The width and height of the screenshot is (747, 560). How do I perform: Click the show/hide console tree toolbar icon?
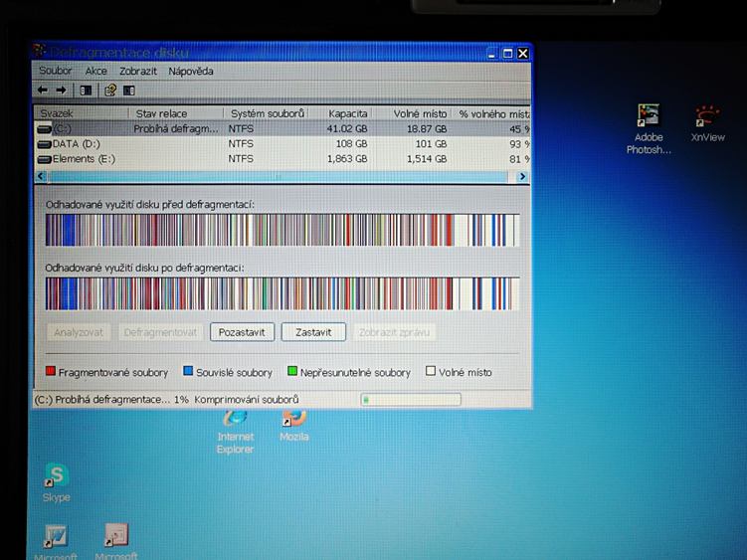(x=87, y=91)
